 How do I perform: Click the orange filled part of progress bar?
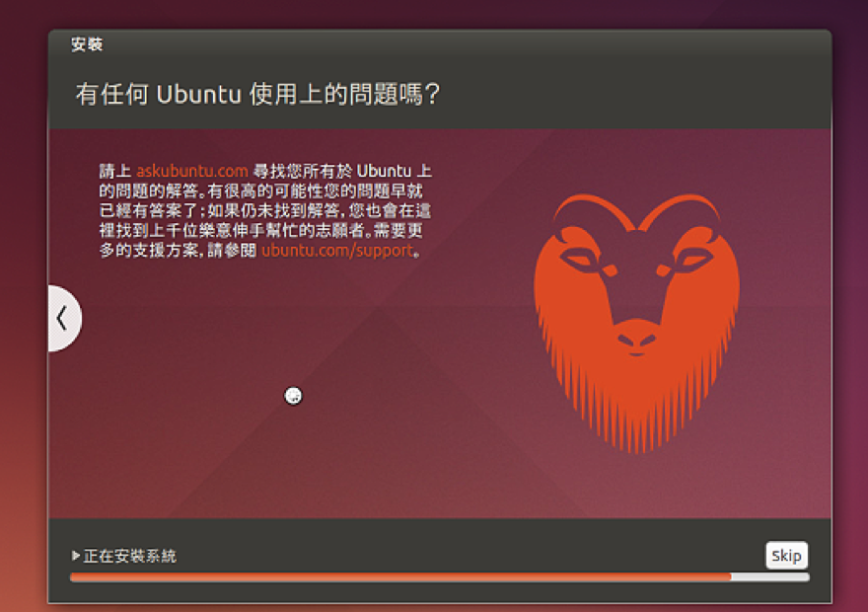tap(400, 577)
